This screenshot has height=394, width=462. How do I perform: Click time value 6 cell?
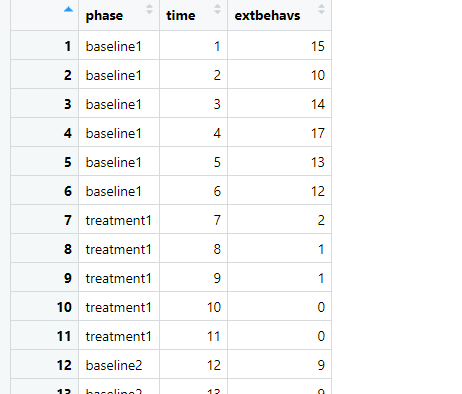coord(193,191)
